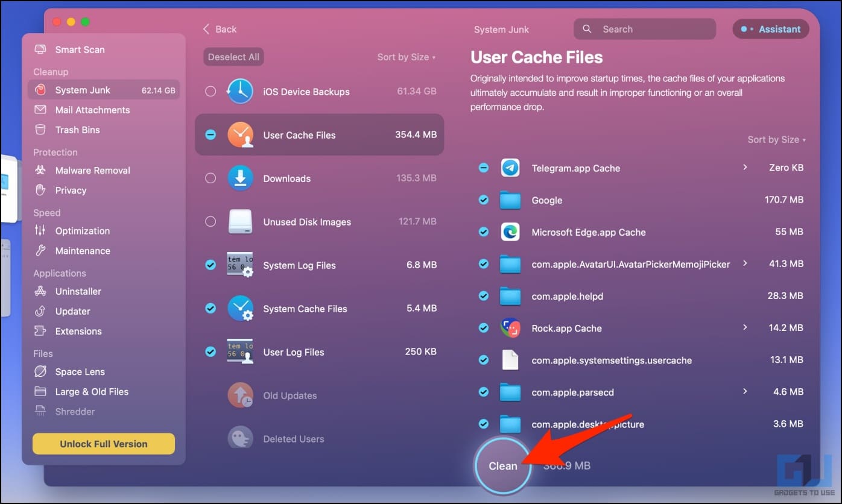842x504 pixels.
Task: Click the Old Updates icon
Action: [x=240, y=395]
